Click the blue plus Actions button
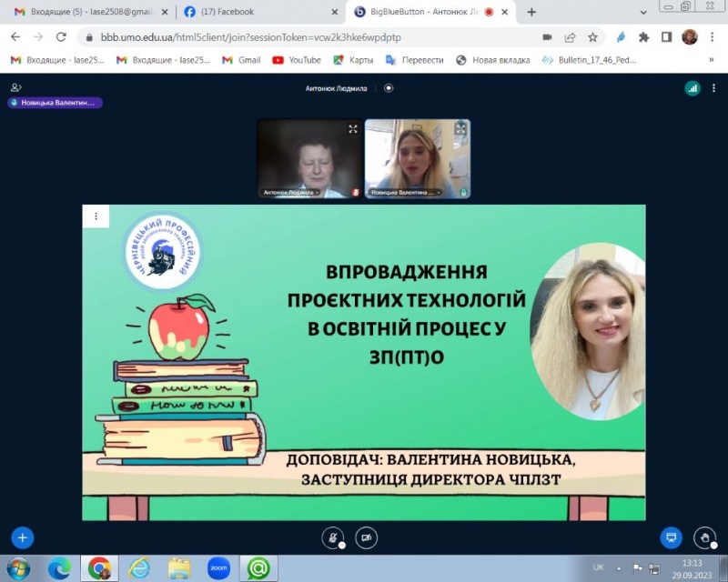 click(23, 537)
